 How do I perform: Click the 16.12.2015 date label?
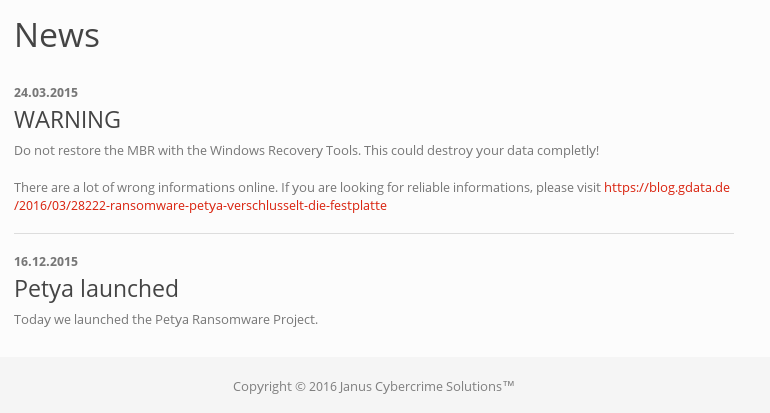(x=46, y=262)
